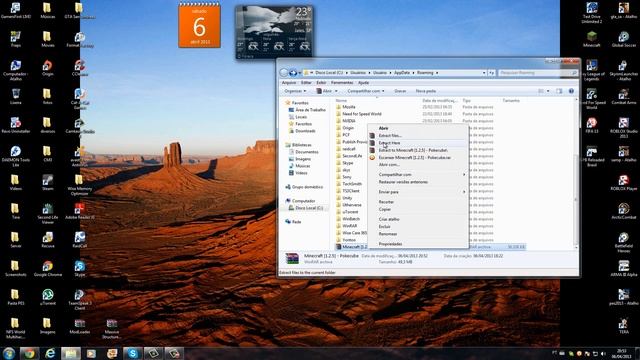This screenshot has height=360, width=640.
Task: Open the Lixeira recycle bin icon
Action: (16, 96)
